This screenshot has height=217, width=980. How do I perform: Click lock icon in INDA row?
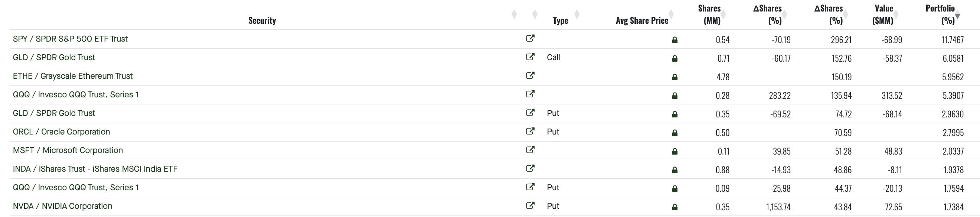click(674, 170)
